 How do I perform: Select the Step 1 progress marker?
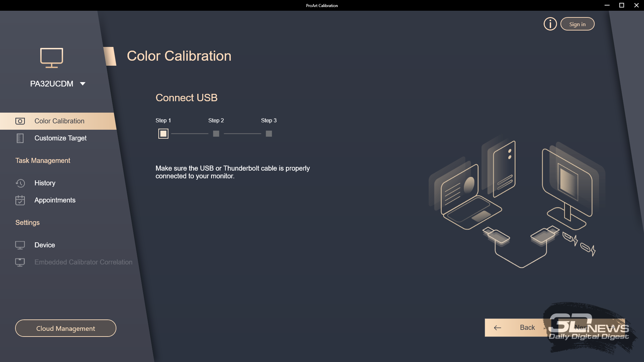pyautogui.click(x=163, y=134)
